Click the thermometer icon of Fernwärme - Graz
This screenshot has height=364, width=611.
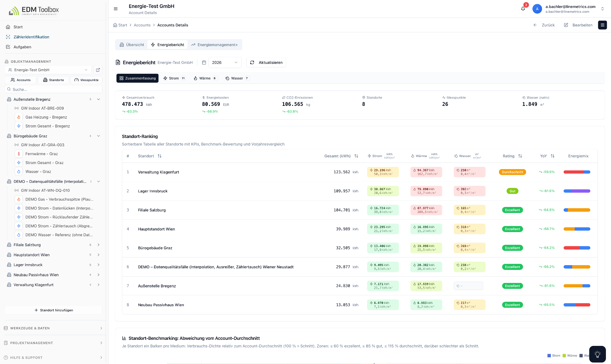[19, 154]
